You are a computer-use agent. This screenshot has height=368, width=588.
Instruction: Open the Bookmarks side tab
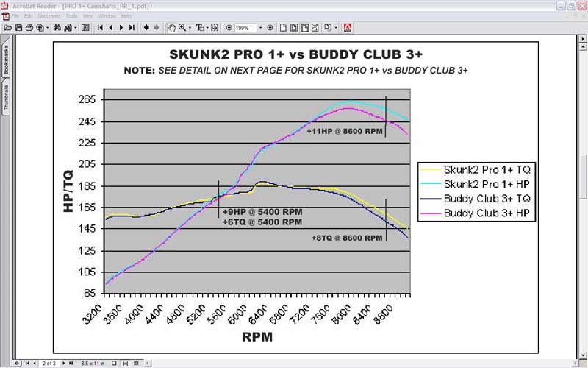point(6,60)
